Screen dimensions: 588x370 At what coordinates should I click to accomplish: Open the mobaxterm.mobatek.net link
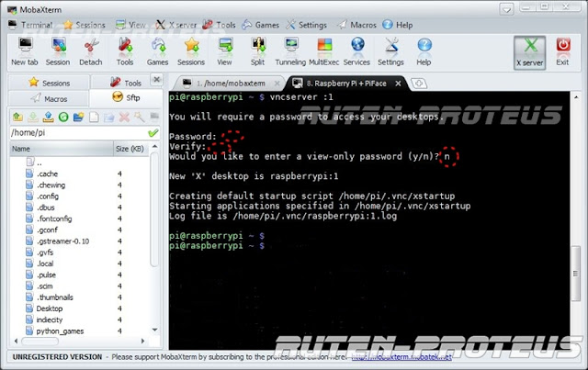pyautogui.click(x=401, y=357)
